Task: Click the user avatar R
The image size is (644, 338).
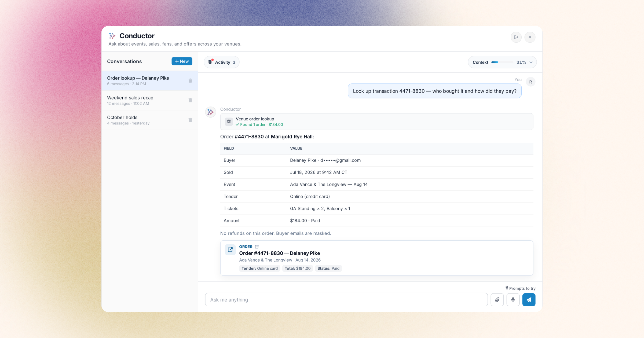Action: coord(530,82)
